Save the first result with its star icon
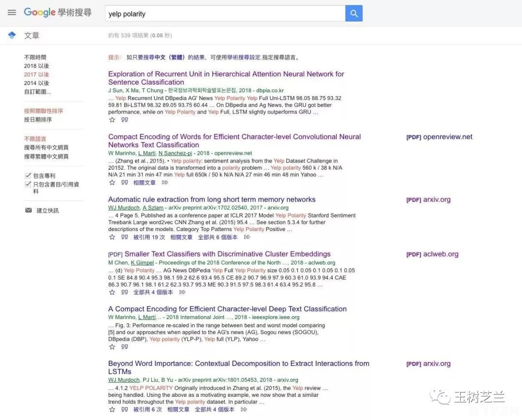The image size is (522, 420). pyautogui.click(x=112, y=119)
